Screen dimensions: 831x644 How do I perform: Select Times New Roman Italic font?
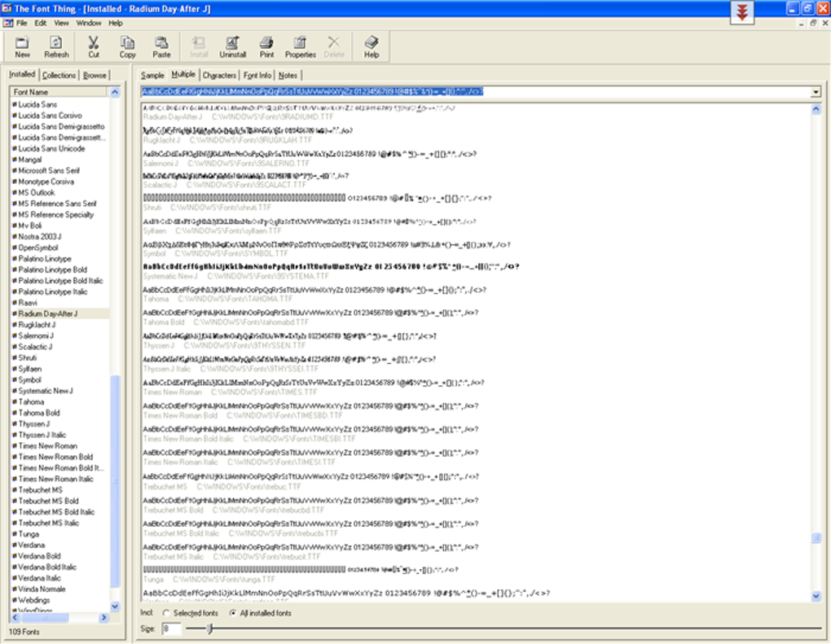pyautogui.click(x=55, y=479)
